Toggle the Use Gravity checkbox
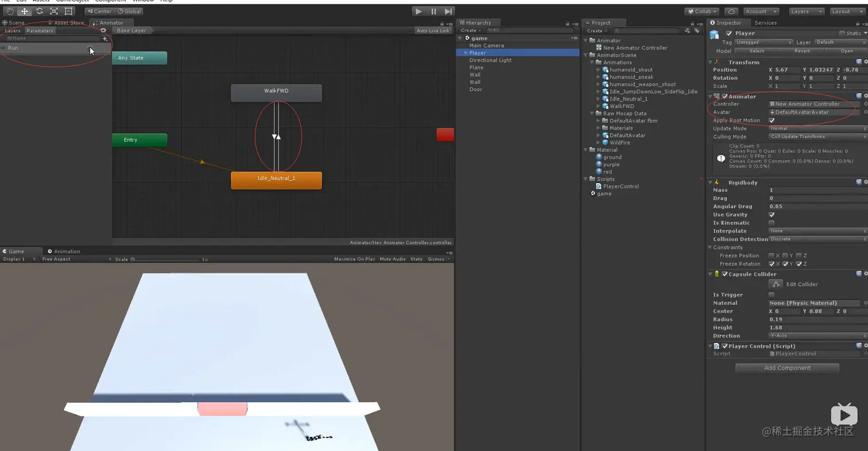The height and width of the screenshot is (451, 868). point(772,215)
